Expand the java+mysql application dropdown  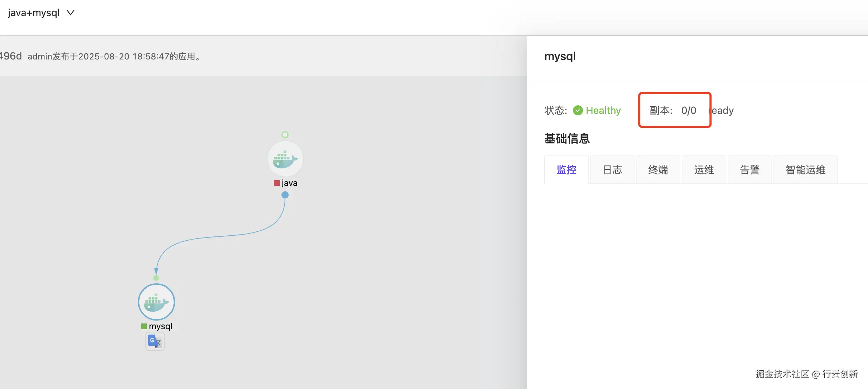click(x=34, y=13)
